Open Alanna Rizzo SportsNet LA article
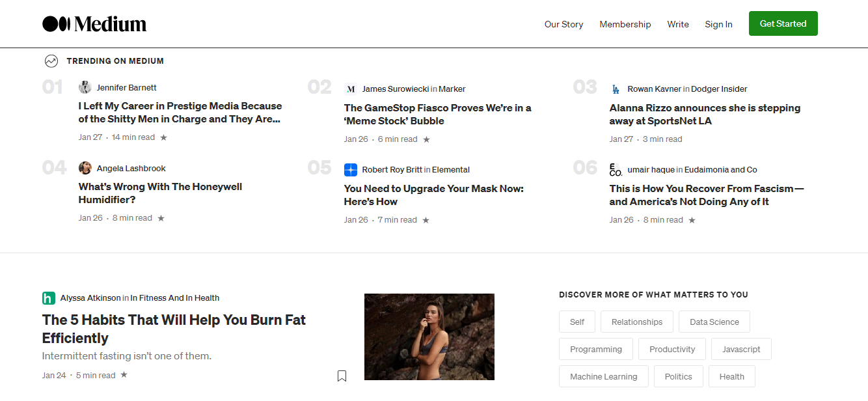The image size is (868, 401). (705, 115)
